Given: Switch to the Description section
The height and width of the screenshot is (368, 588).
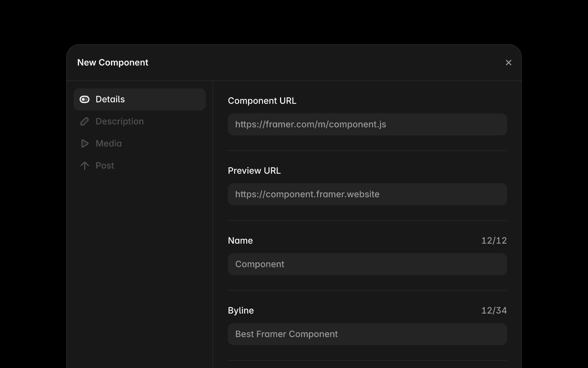Looking at the screenshot, I should pyautogui.click(x=140, y=121).
